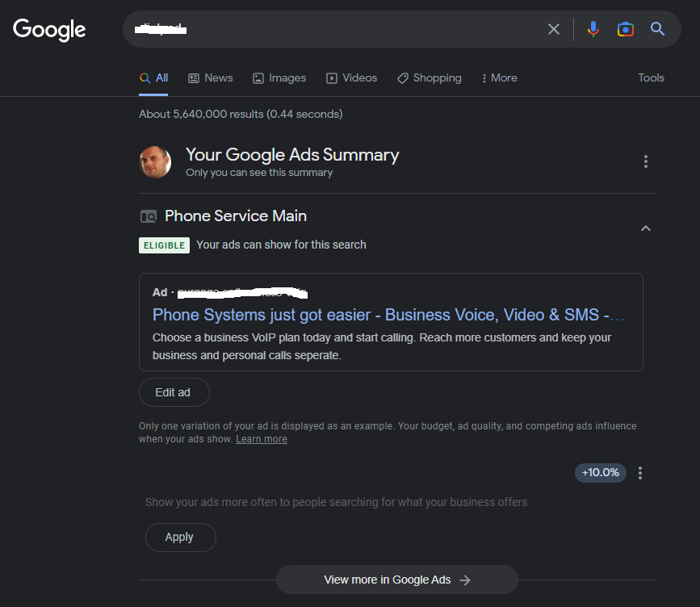Open the More search categories menu
700x607 pixels.
[500, 78]
